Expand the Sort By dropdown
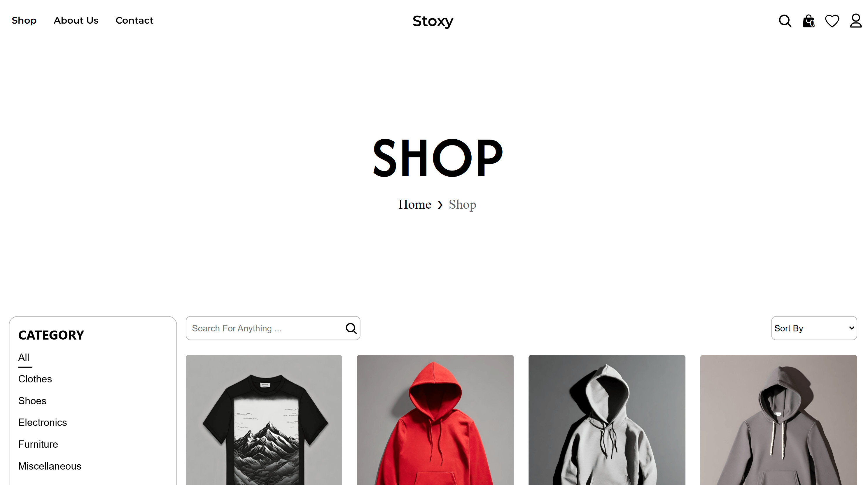This screenshot has width=868, height=485. 814,328
